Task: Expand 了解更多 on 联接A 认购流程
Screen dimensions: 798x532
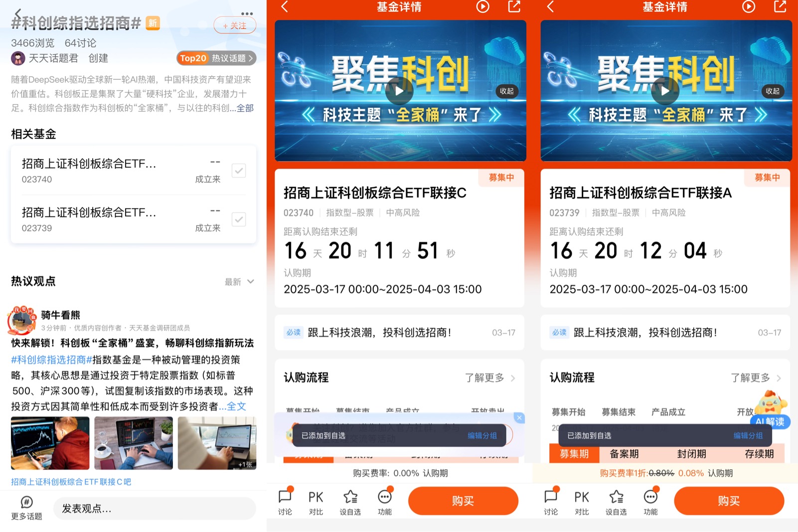Action: click(756, 378)
